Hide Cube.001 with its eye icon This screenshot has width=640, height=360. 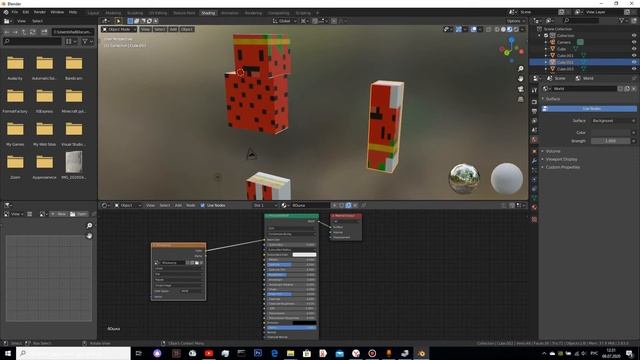click(634, 55)
